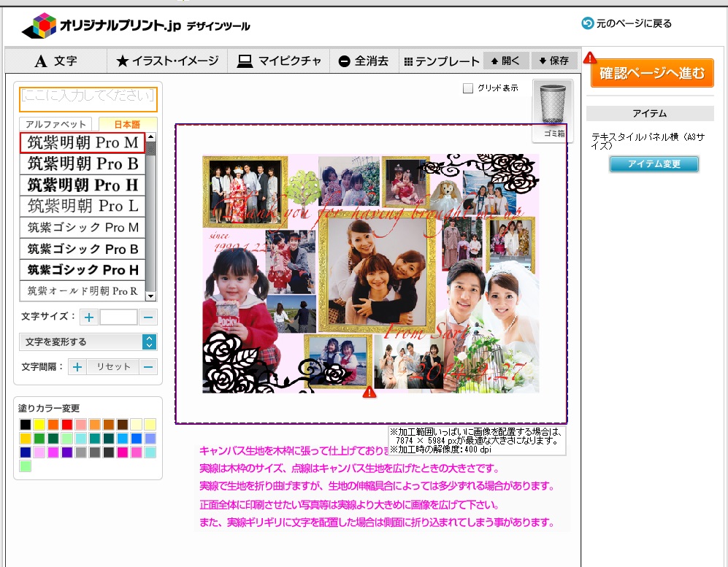Switch to the 日本語 font tab
The height and width of the screenshot is (567, 728).
127,124
